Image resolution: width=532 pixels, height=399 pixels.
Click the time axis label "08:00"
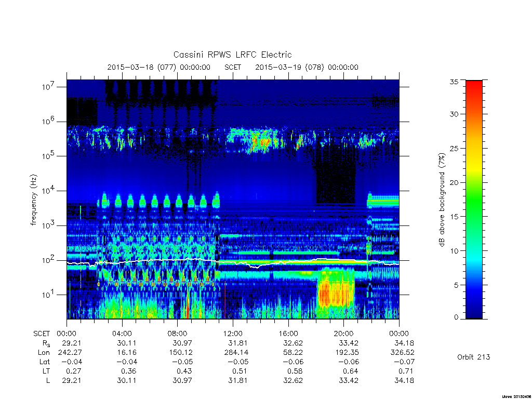[x=178, y=334]
